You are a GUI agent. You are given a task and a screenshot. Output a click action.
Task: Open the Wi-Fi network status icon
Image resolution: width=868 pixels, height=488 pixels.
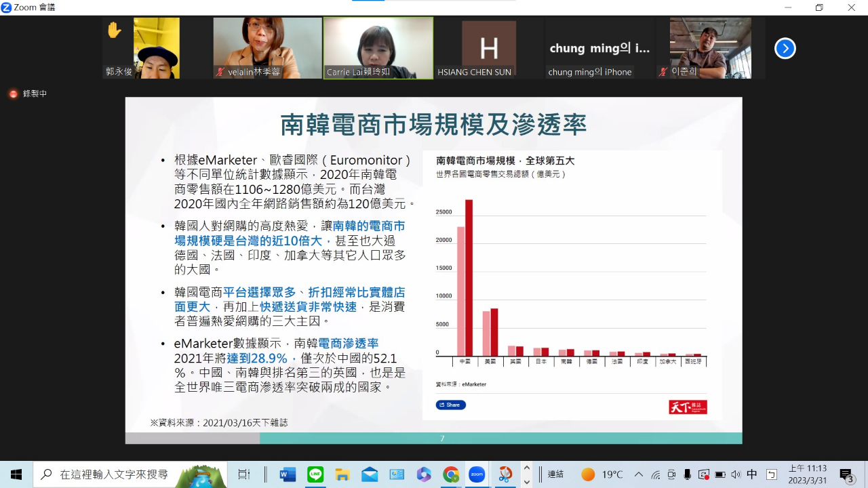(656, 474)
